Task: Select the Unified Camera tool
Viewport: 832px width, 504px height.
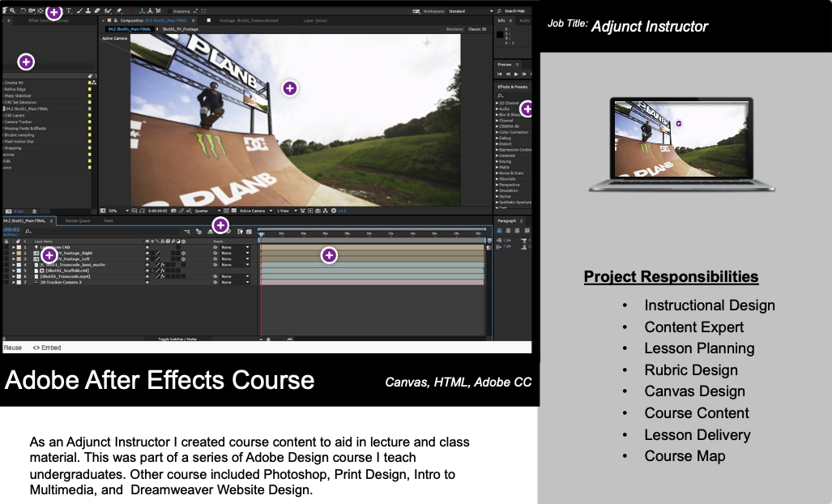Action: point(32,11)
